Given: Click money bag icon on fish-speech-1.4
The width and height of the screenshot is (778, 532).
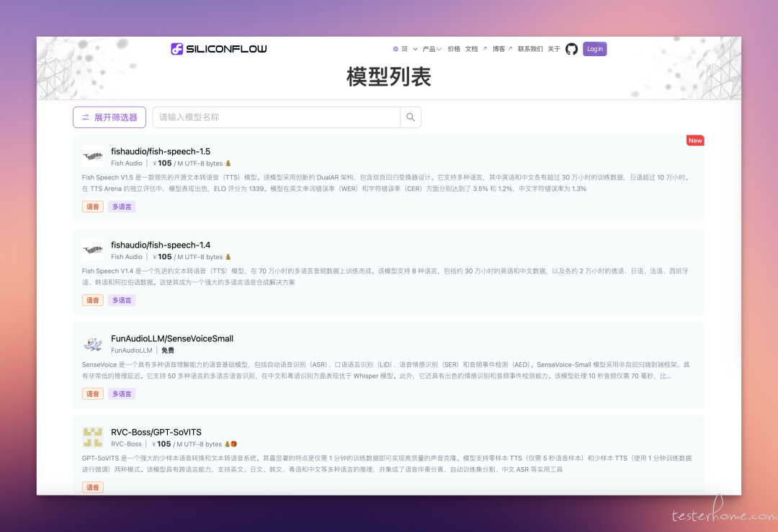Looking at the screenshot, I should (x=228, y=257).
